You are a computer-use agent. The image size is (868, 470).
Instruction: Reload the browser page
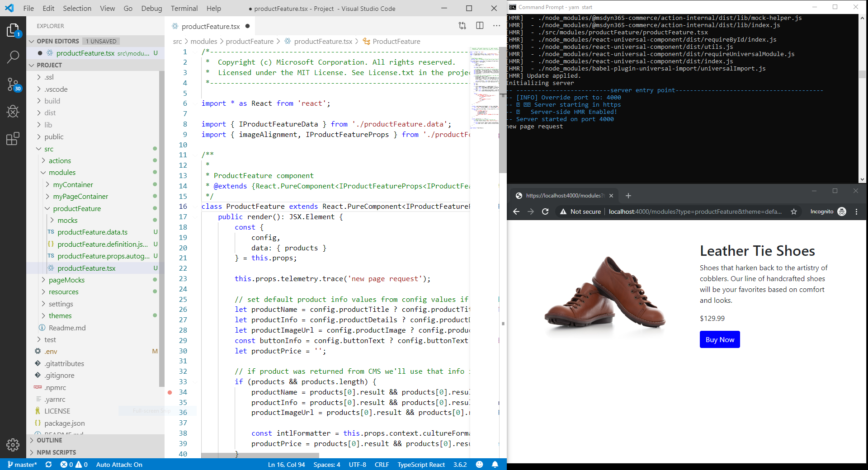click(545, 211)
